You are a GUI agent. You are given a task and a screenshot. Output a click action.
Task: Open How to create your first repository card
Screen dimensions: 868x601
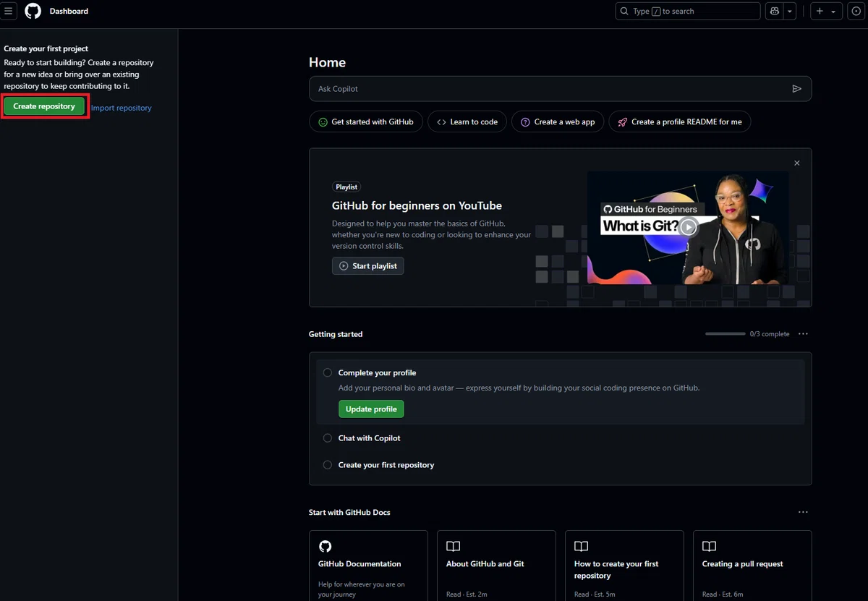(x=624, y=566)
